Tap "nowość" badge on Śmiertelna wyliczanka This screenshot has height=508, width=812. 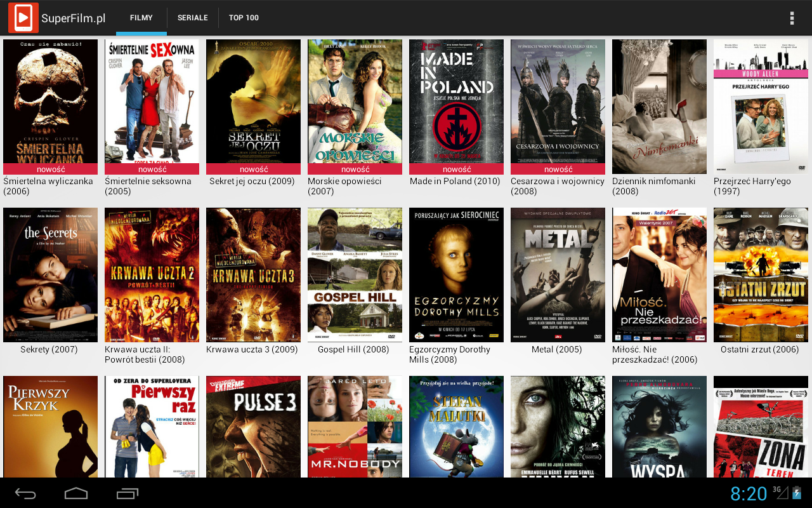point(51,169)
